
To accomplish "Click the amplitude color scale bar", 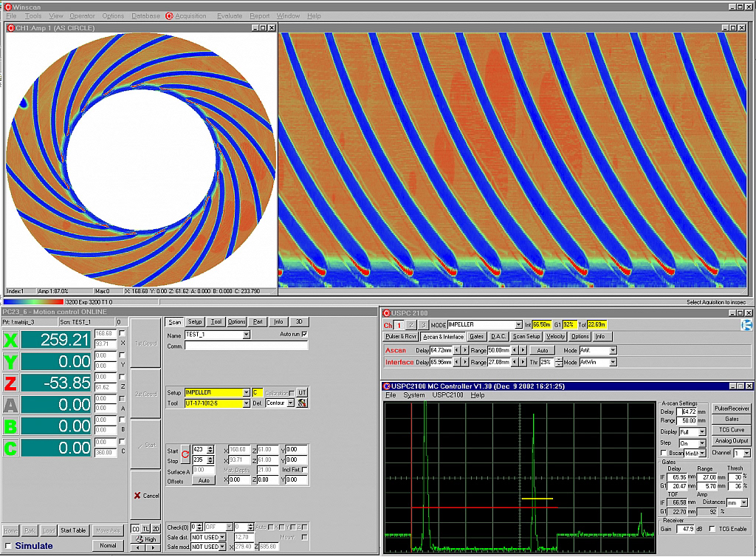I will tap(34, 301).
